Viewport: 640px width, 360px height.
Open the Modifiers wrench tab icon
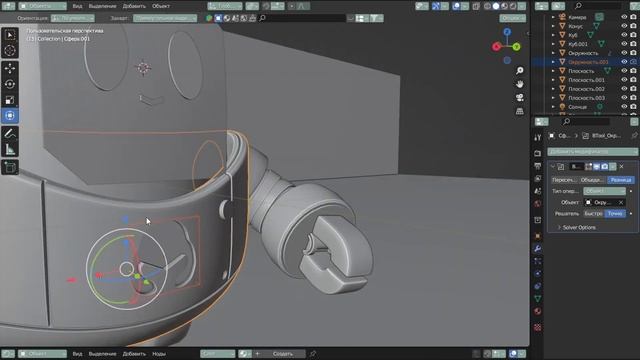(x=538, y=249)
